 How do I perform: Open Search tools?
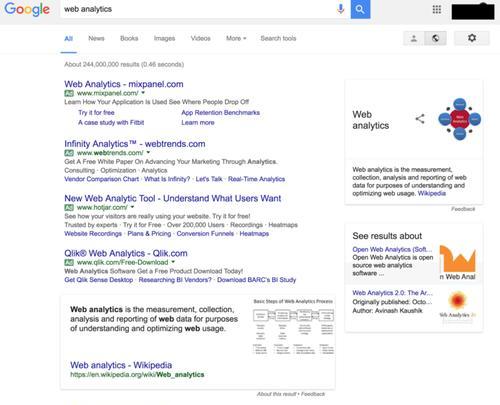coord(278,38)
